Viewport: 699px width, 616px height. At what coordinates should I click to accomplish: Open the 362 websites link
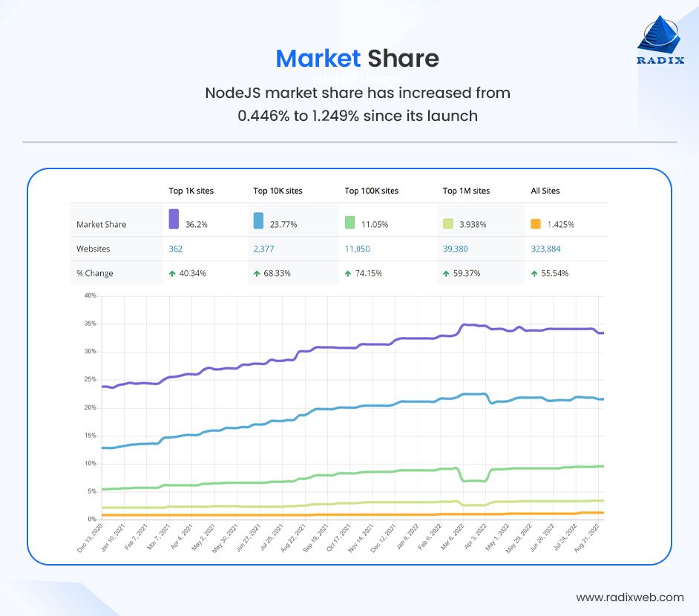pos(175,249)
